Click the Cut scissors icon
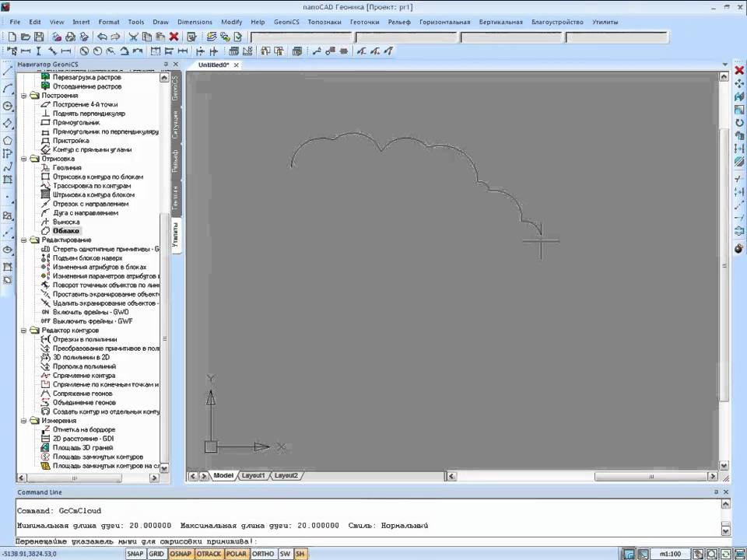Image resolution: width=747 pixels, height=560 pixels. [x=134, y=37]
